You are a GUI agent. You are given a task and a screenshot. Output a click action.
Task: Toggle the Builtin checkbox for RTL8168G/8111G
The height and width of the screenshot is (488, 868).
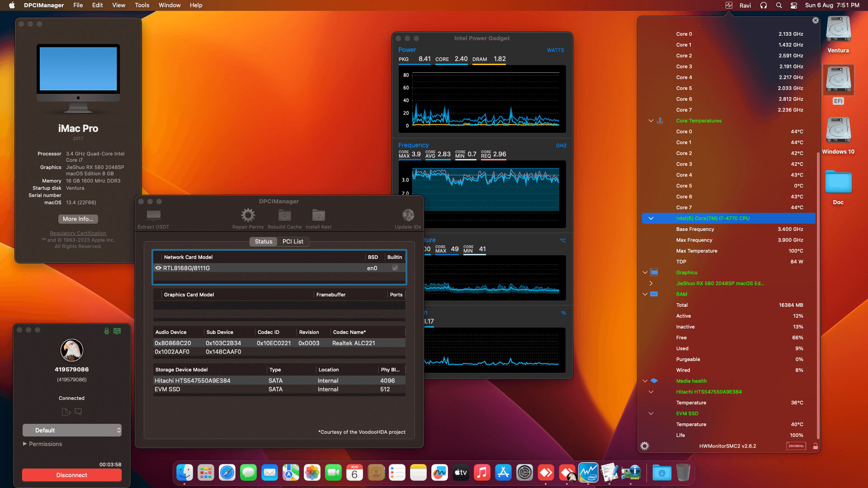(395, 268)
